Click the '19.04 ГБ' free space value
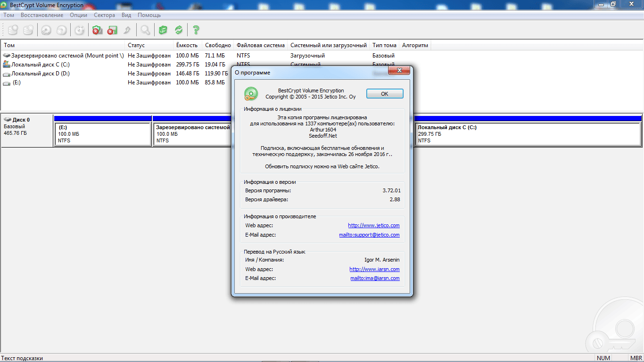 coord(215,65)
